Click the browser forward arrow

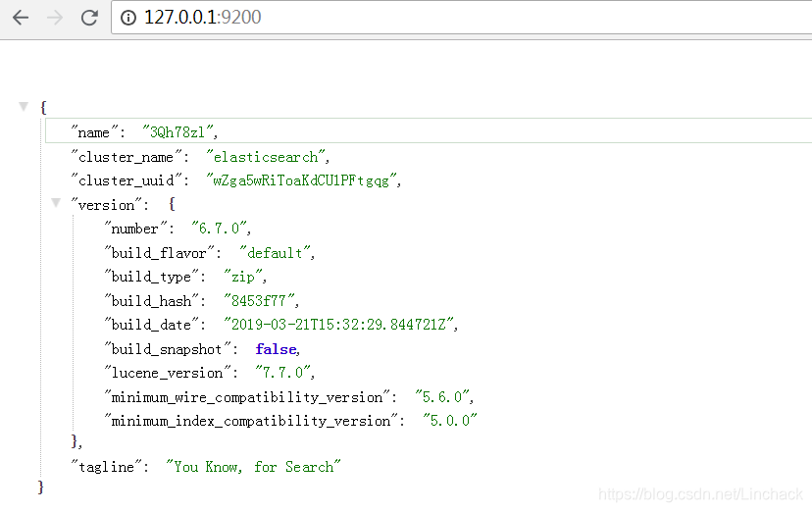click(x=54, y=18)
